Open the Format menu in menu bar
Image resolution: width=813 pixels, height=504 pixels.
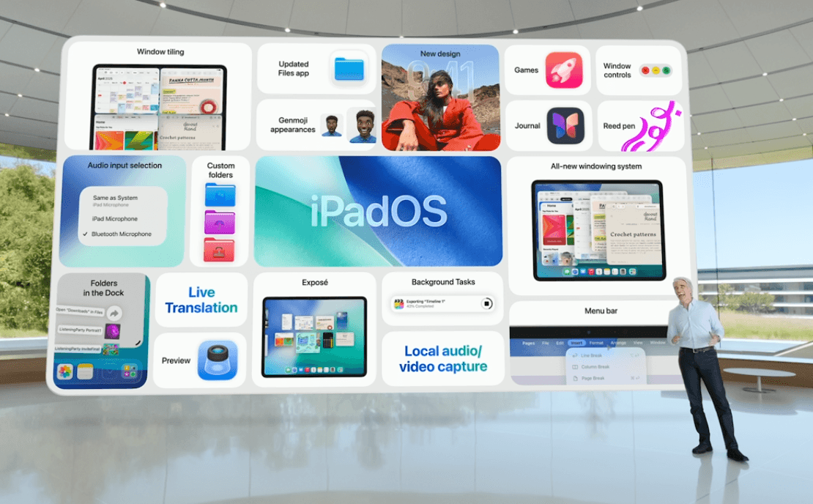596,344
